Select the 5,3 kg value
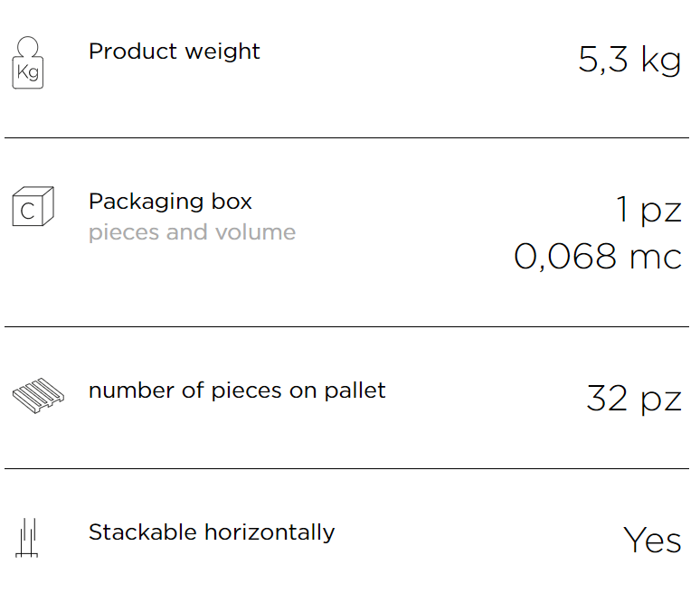This screenshot has width=700, height=593. click(629, 60)
